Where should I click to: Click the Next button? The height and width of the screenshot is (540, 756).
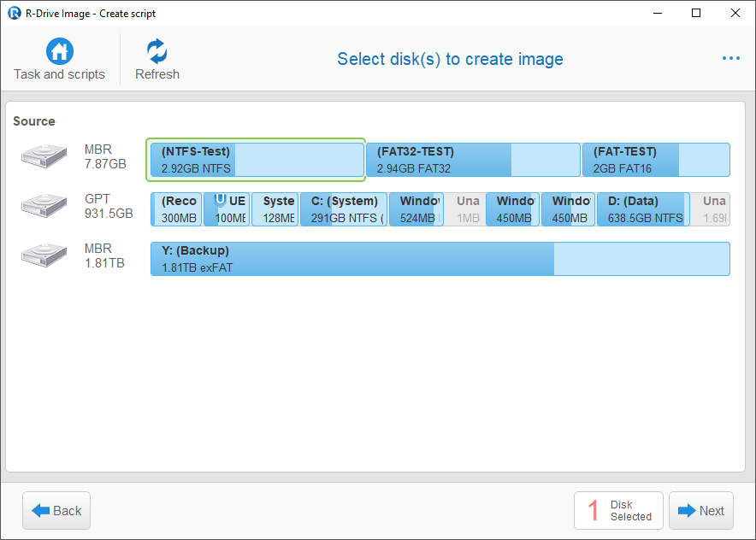pos(701,511)
